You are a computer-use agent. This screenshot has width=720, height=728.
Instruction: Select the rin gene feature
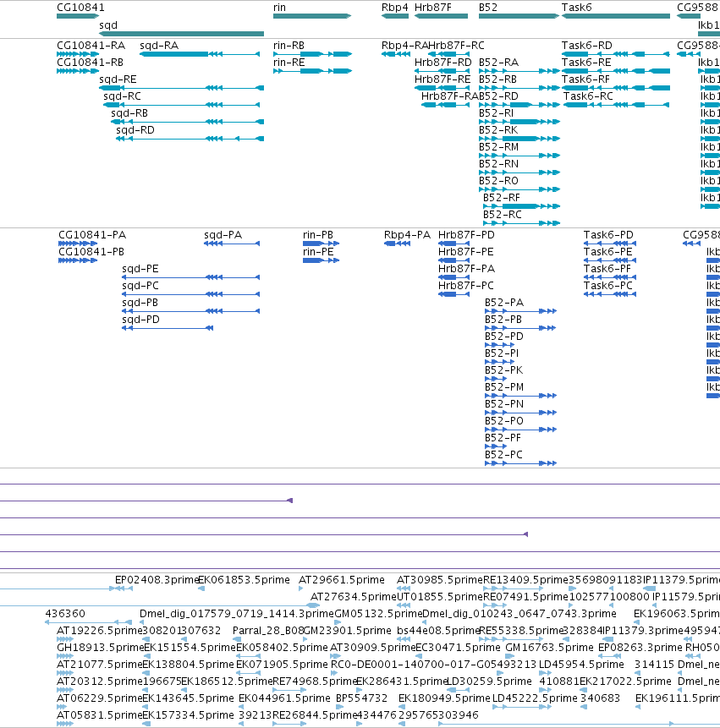coord(312,16)
